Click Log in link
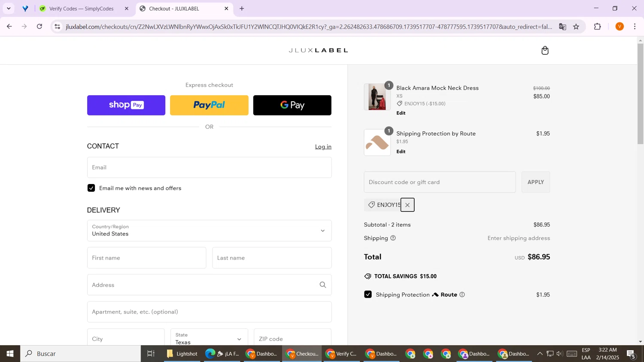The height and width of the screenshot is (362, 644). 323,147
